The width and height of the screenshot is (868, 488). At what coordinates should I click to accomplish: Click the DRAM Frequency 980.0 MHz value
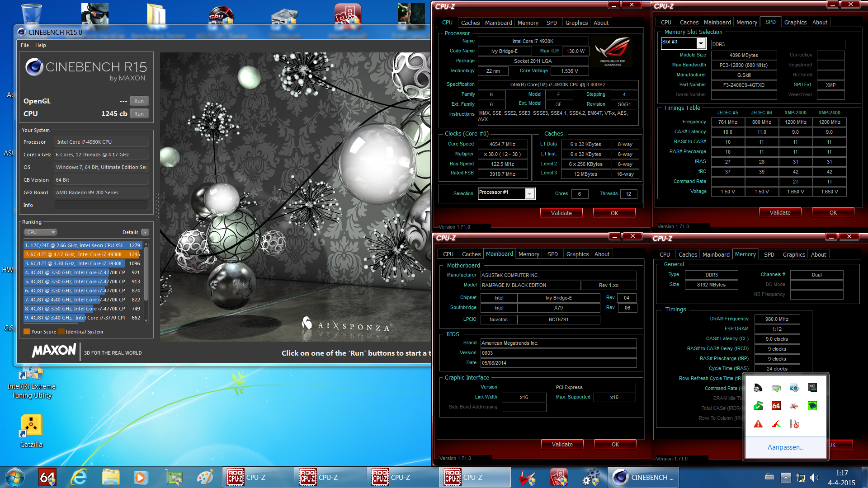coord(776,319)
